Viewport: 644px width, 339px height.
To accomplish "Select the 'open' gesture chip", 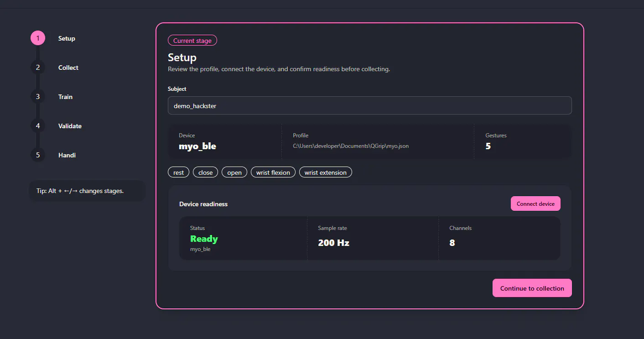I will (x=234, y=172).
